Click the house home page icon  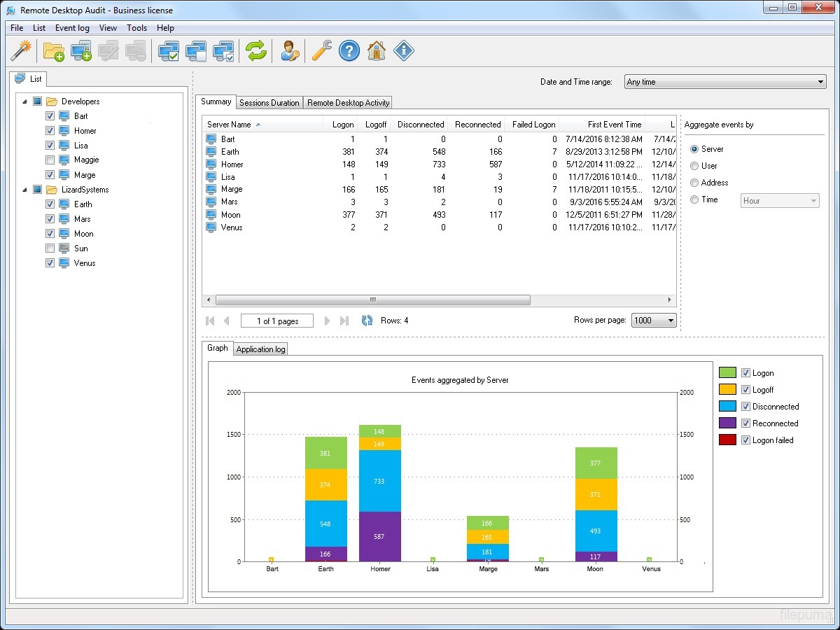[377, 51]
